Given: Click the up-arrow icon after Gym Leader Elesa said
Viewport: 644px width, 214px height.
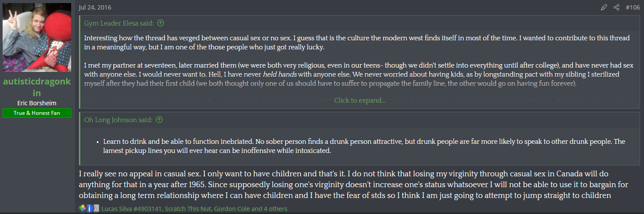Looking at the screenshot, I should point(161,23).
